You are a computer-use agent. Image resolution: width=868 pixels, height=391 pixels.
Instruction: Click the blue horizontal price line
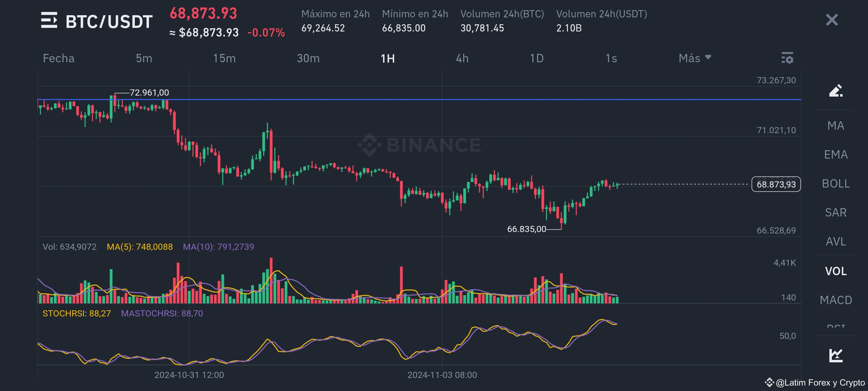pos(420,99)
